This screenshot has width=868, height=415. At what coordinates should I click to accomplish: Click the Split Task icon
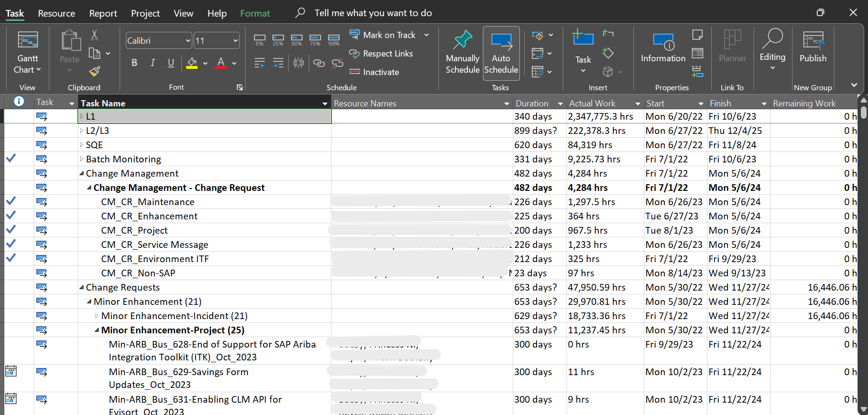click(299, 63)
